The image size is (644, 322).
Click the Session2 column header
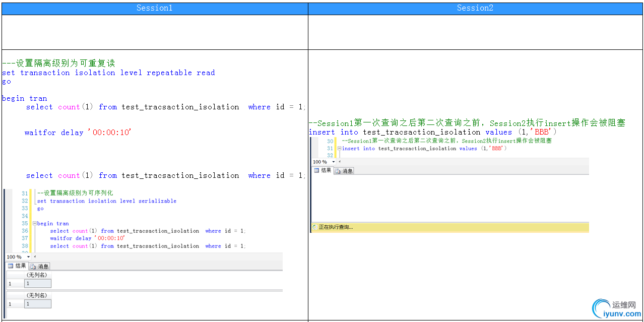[x=475, y=8]
